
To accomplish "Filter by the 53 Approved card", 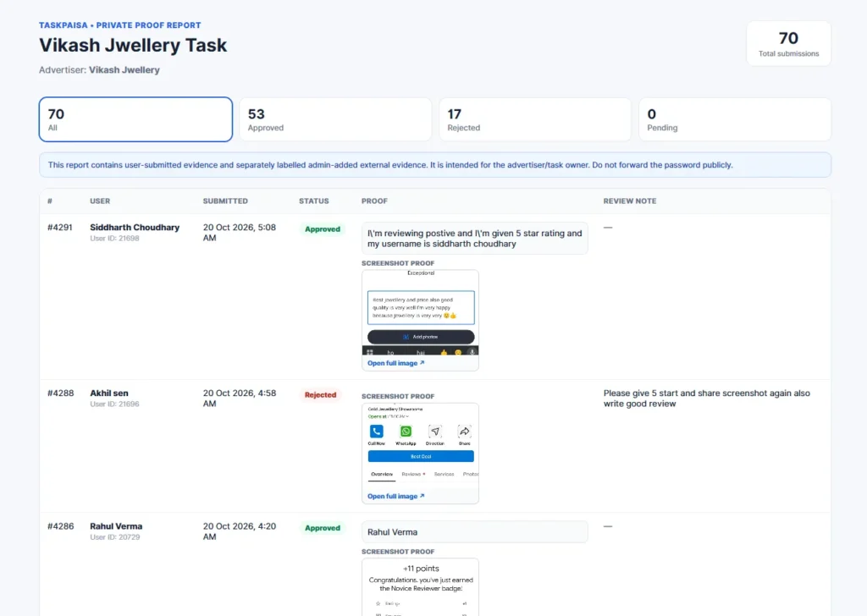I will [x=335, y=119].
